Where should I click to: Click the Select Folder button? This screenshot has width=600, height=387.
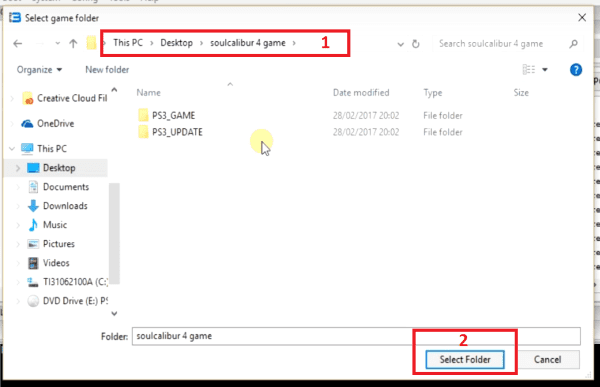[x=465, y=359]
